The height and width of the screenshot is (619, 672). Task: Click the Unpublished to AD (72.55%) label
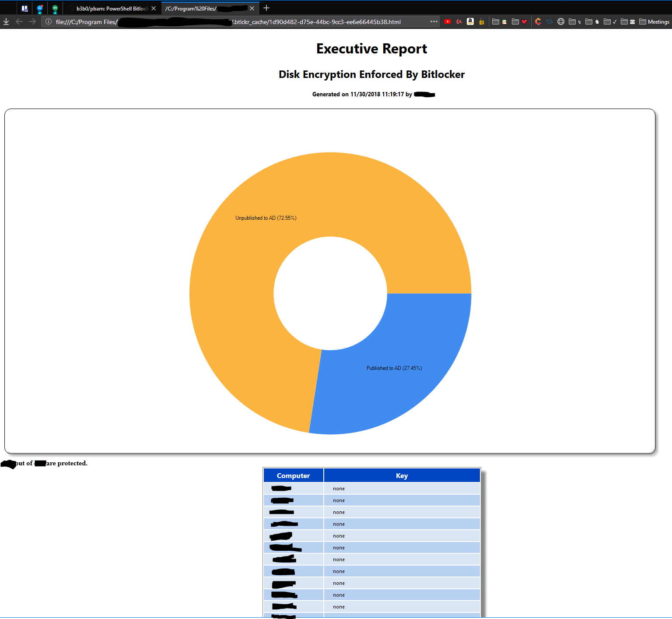(266, 218)
